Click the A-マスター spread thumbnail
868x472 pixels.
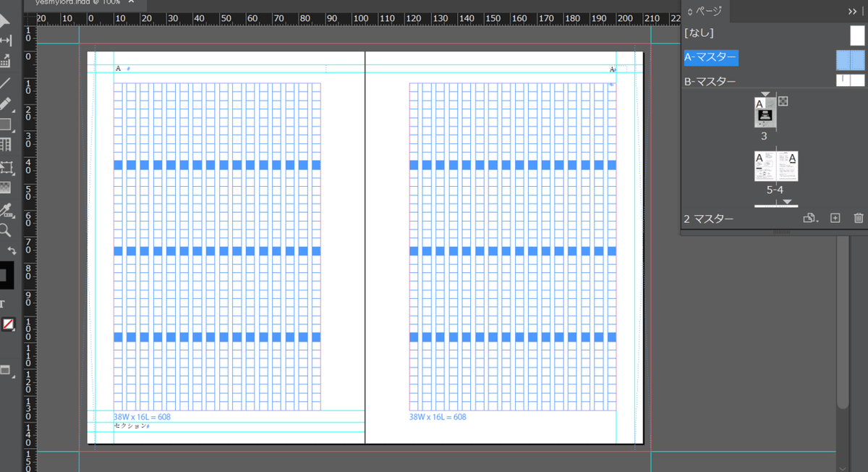point(851,59)
